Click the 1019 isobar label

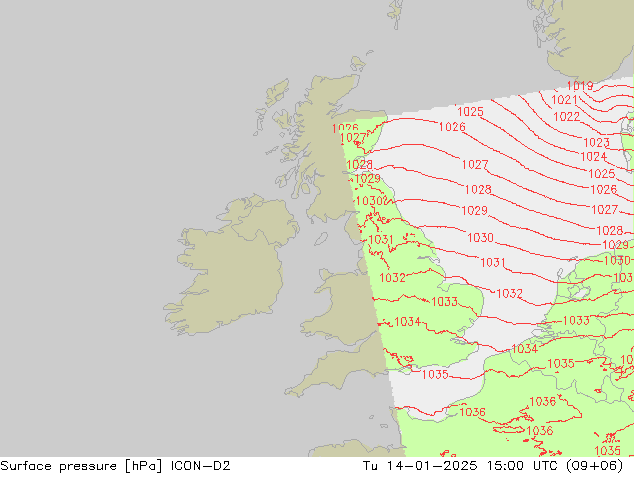click(580, 86)
